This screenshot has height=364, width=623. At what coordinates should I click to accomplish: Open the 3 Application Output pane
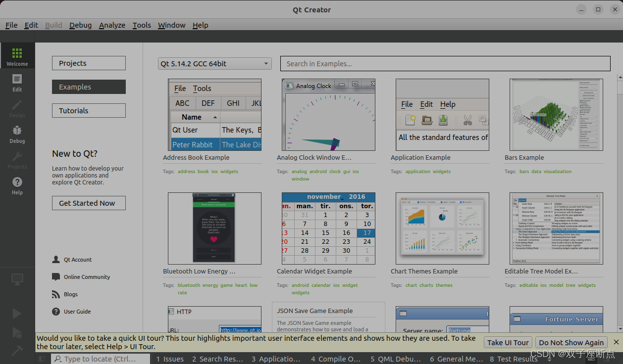tap(276, 359)
